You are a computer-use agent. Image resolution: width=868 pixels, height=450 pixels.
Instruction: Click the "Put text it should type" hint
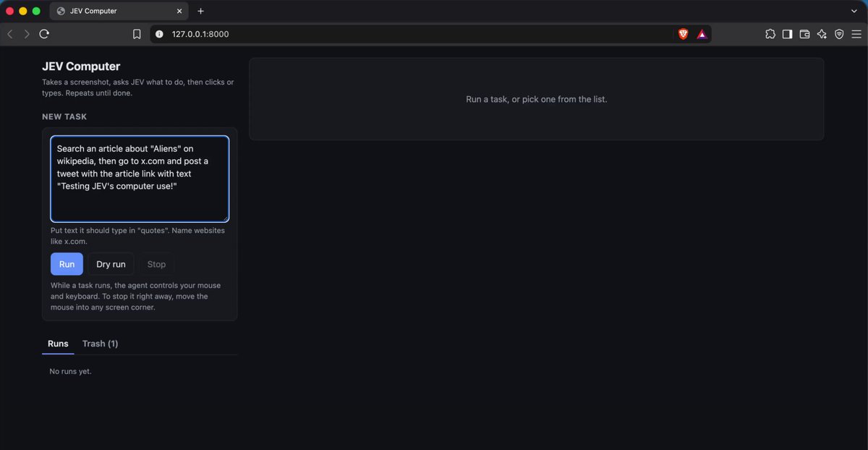(137, 236)
